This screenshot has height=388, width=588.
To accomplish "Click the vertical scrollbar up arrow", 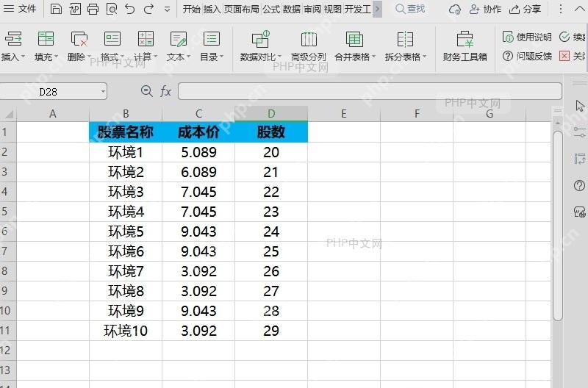I will (x=558, y=123).
